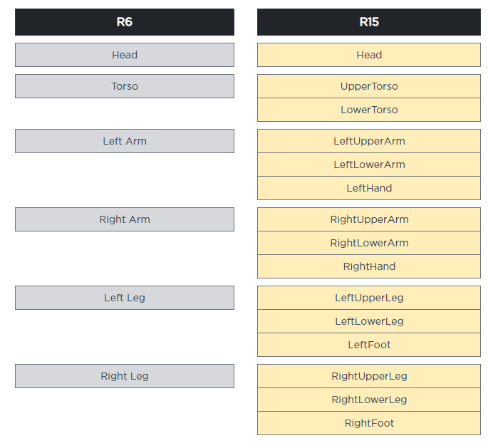
Task: Click the R15 column header
Action: (x=369, y=22)
